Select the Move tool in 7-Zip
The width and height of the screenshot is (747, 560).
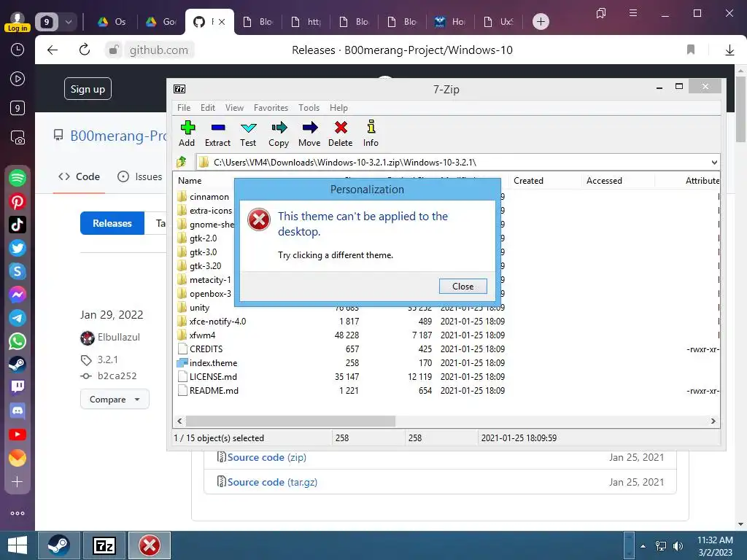point(309,133)
